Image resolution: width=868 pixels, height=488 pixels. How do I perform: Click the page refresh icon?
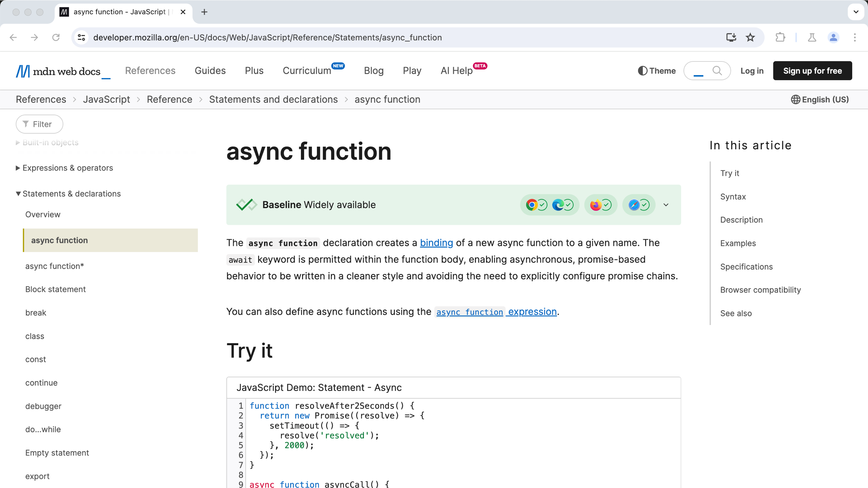click(x=57, y=38)
